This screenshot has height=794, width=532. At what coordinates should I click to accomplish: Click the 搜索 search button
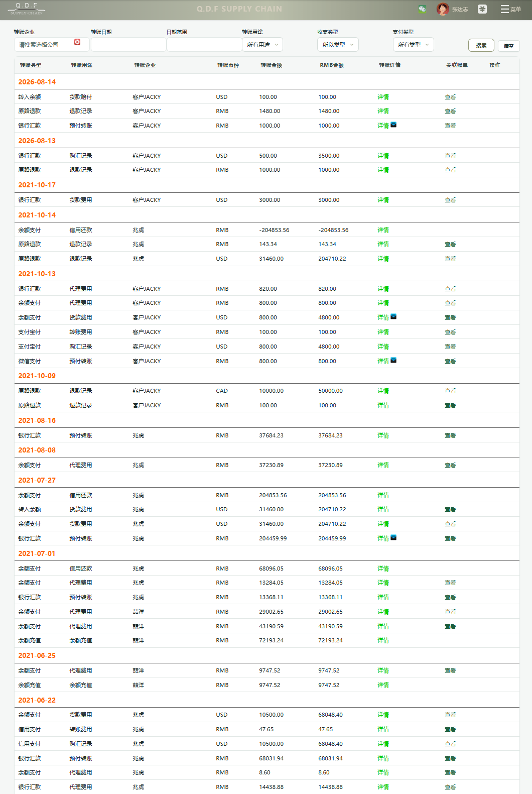481,45
